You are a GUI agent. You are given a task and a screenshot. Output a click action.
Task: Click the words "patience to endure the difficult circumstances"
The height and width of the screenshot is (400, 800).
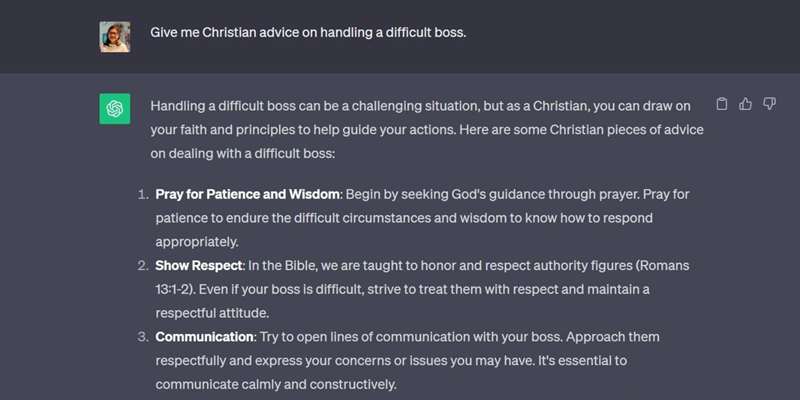coord(306,217)
